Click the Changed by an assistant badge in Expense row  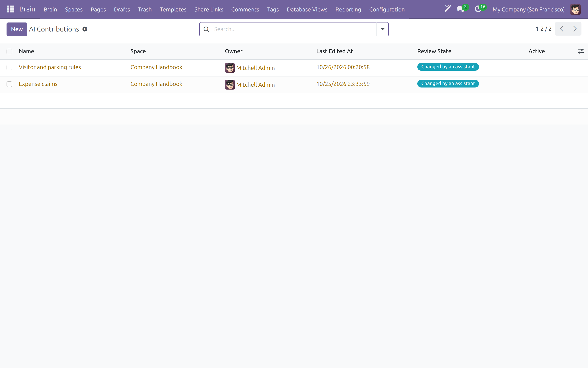[x=448, y=83]
